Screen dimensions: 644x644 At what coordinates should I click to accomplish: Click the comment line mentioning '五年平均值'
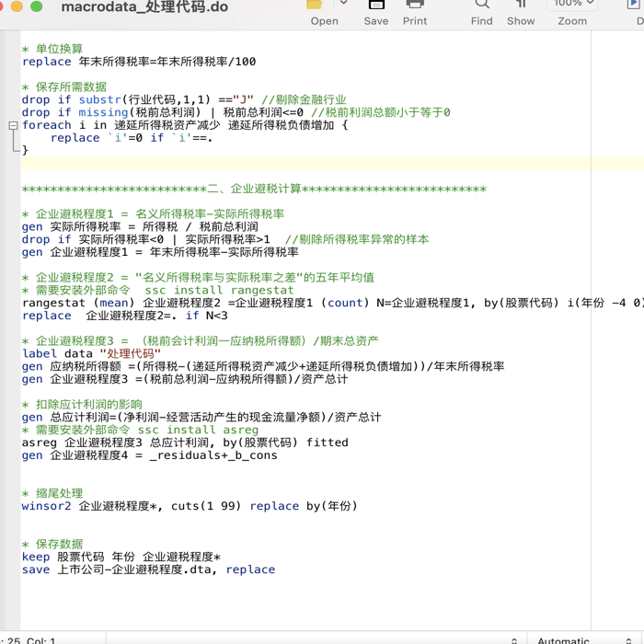pos(198,278)
